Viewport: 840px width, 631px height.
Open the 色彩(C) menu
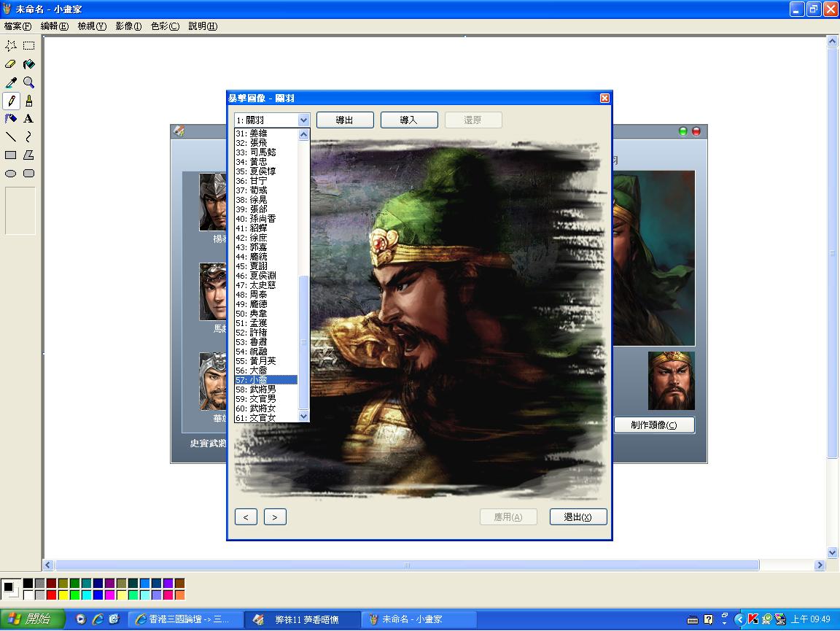[165, 26]
